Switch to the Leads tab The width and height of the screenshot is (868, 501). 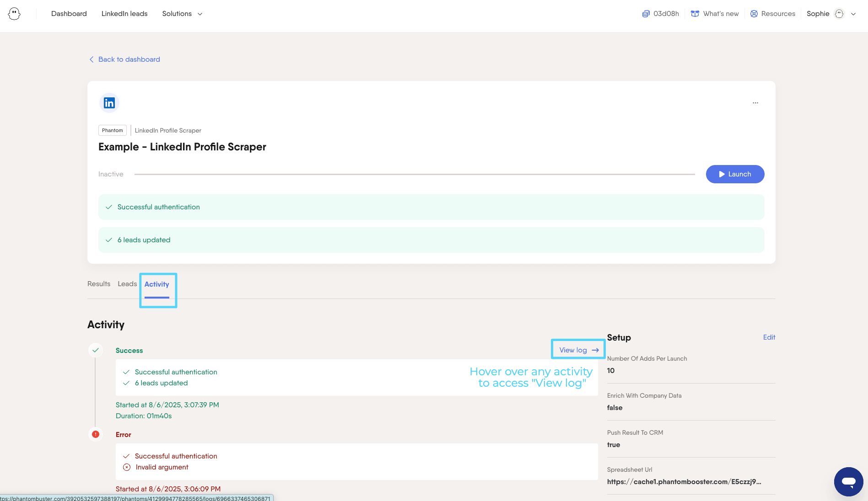[127, 284]
